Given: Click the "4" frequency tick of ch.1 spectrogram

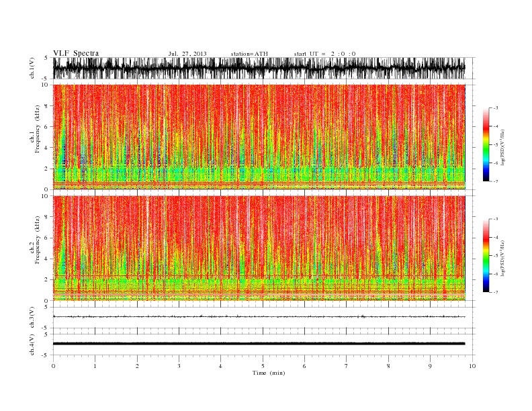Looking at the screenshot, I should coord(46,148).
